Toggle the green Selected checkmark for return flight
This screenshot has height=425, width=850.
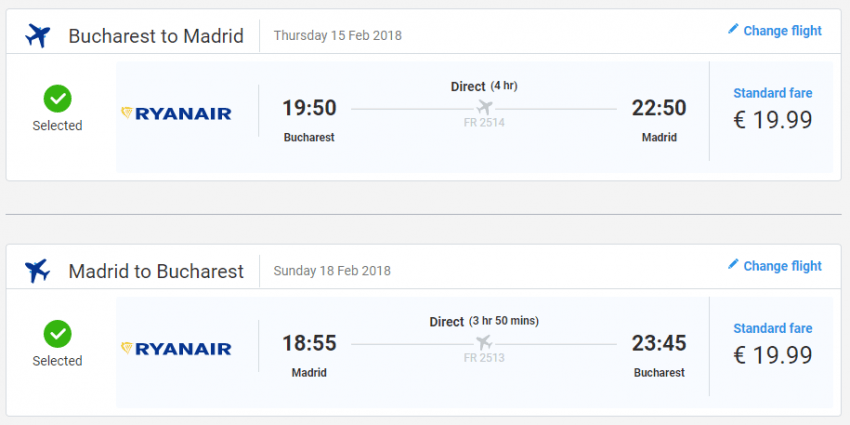point(57,334)
